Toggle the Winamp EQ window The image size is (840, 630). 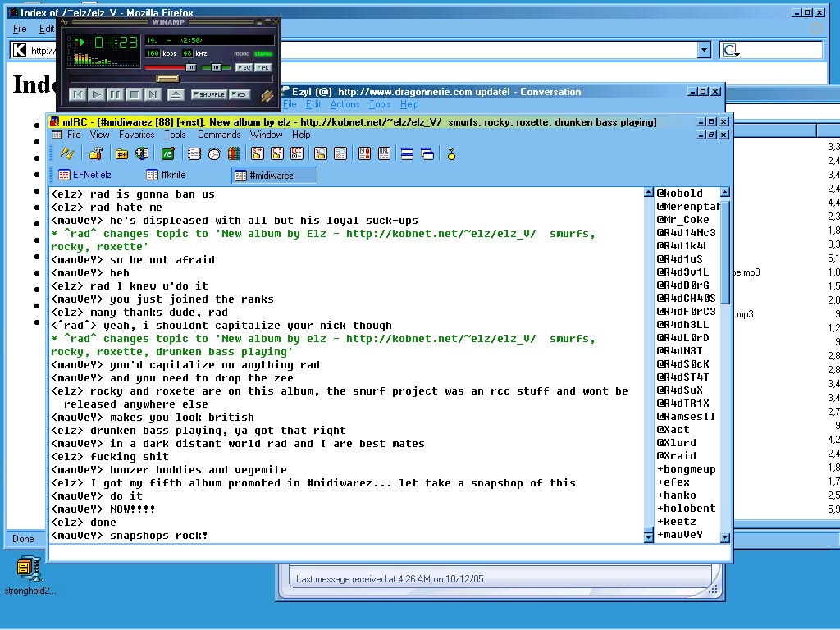[x=244, y=67]
